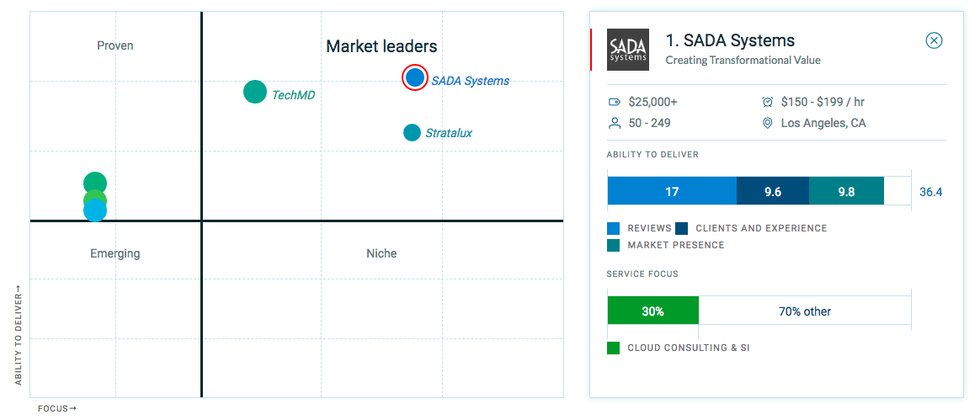Select the TechMD teal dot

255,92
